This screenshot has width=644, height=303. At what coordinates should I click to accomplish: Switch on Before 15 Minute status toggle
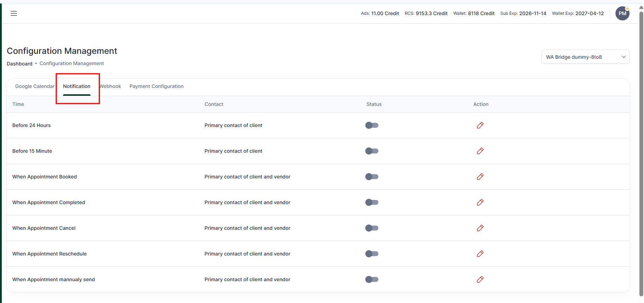pos(372,151)
